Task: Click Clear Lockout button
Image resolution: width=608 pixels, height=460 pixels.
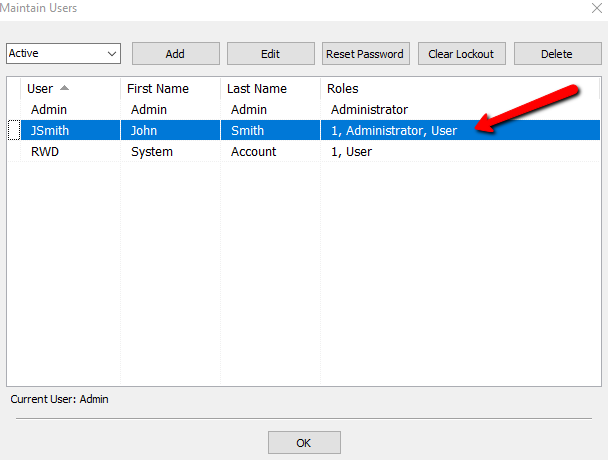Action: tap(461, 54)
